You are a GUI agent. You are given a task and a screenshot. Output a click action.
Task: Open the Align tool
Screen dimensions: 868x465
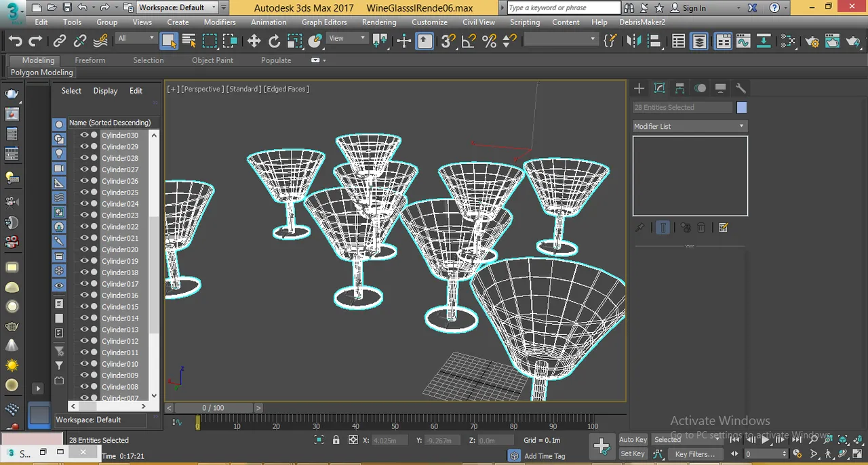[654, 41]
